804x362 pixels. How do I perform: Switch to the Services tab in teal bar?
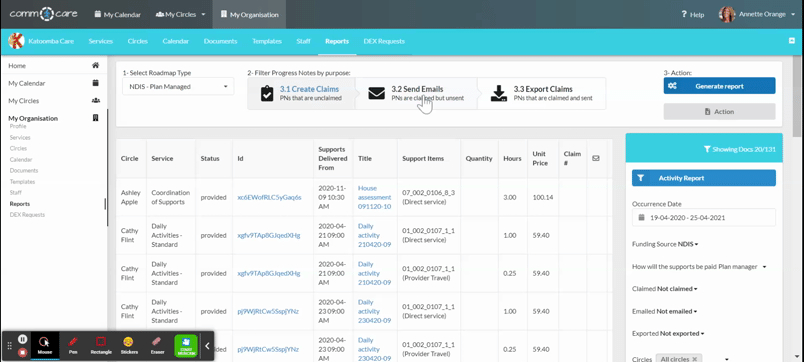tap(100, 41)
